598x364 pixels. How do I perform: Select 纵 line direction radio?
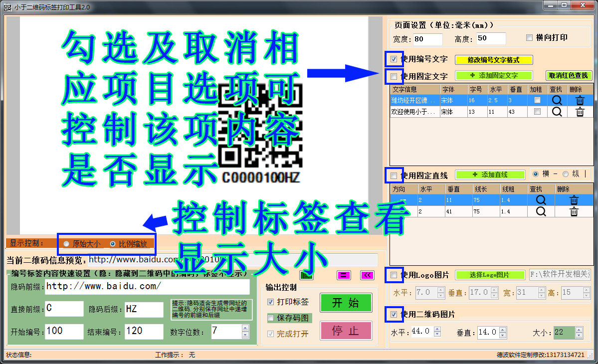(566, 174)
